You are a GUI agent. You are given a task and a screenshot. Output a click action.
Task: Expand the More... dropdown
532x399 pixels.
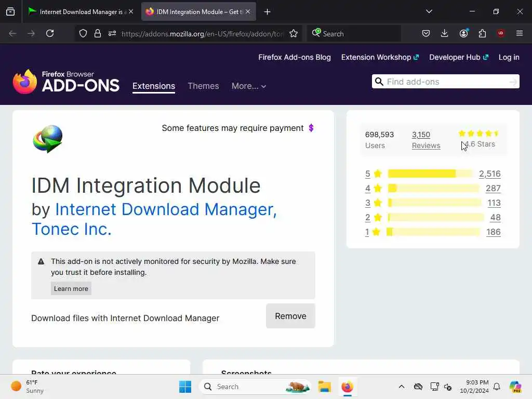coord(249,86)
